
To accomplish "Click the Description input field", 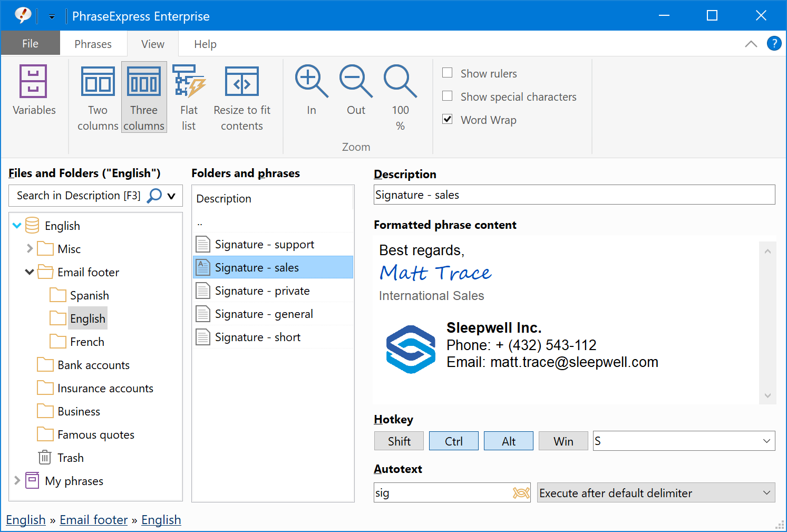I will [x=574, y=195].
